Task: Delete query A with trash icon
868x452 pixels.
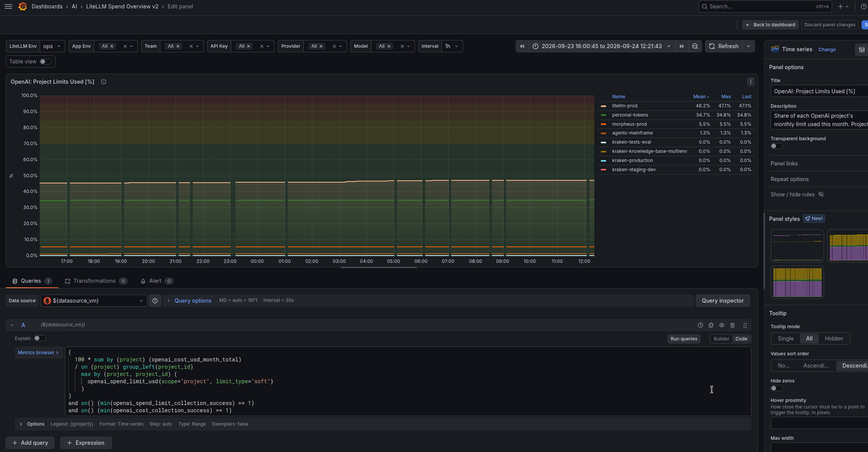Action: pos(732,325)
